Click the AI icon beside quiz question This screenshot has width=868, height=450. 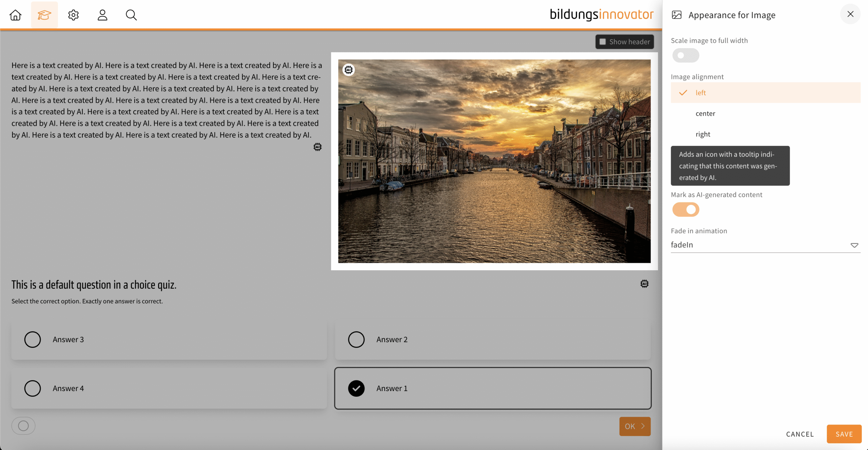[x=644, y=284]
